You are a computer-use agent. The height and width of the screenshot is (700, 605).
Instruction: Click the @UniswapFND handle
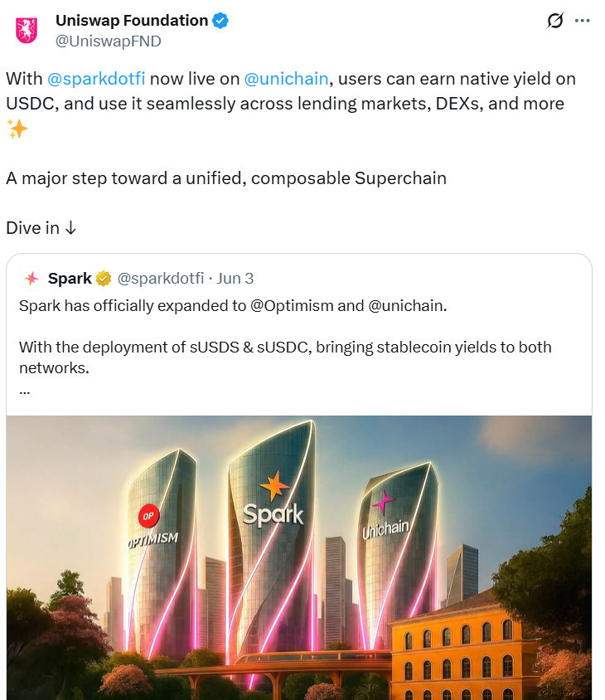(108, 41)
